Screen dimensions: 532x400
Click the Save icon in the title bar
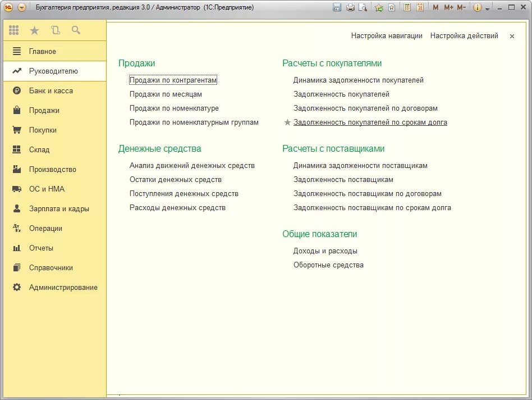coord(337,7)
